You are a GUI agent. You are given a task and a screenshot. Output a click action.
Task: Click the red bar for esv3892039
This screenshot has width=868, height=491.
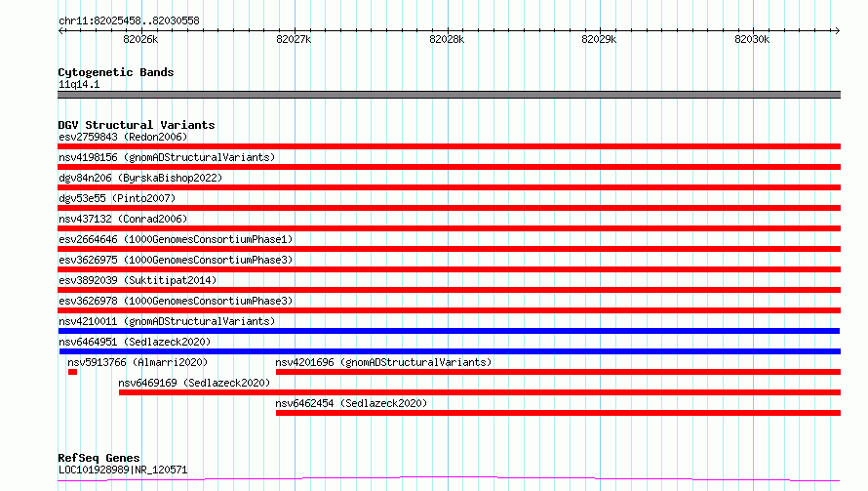coord(449,290)
